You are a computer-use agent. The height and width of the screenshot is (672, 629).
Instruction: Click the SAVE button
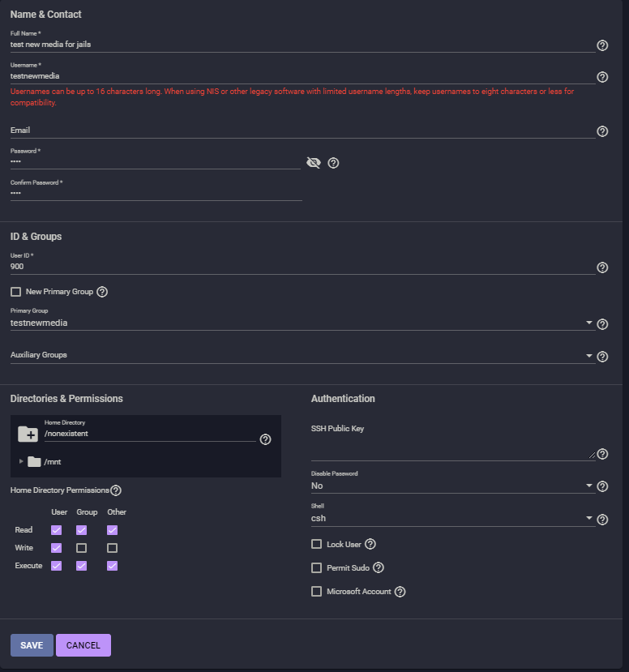pyautogui.click(x=32, y=645)
